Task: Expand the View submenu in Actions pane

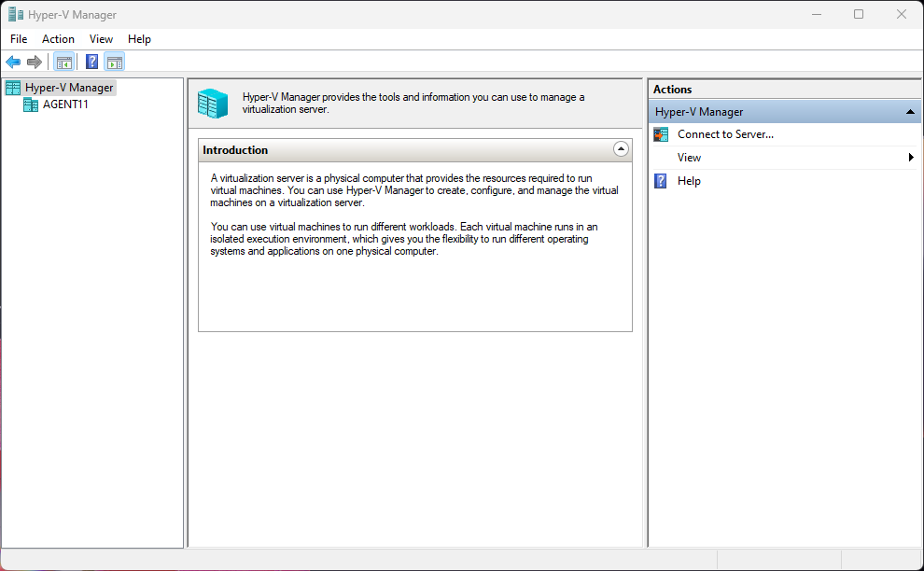Action: 689,158
